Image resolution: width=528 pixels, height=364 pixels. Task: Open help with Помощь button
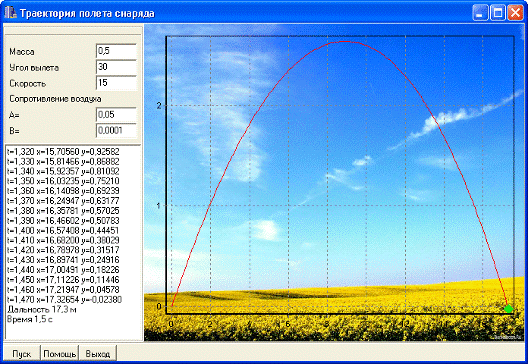60,354
